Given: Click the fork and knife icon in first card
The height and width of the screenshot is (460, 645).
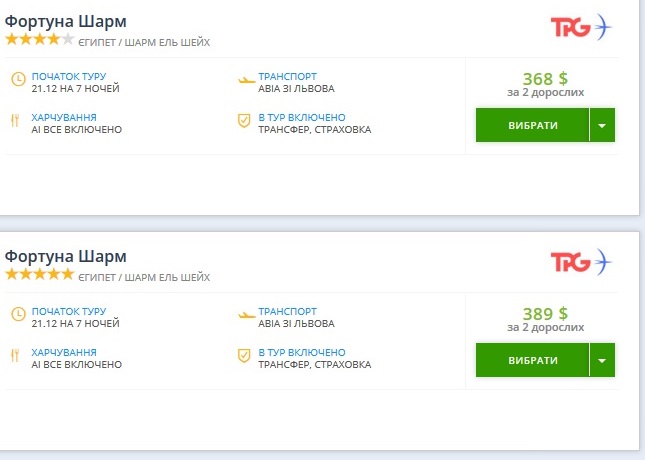Looking at the screenshot, I should coord(16,121).
